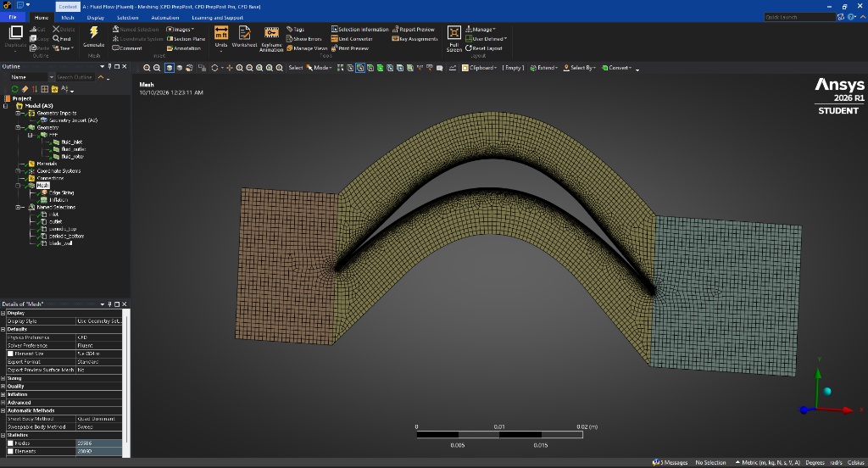The image size is (868, 468).
Task: Click the Find tool in Outline group
Action: click(62, 39)
